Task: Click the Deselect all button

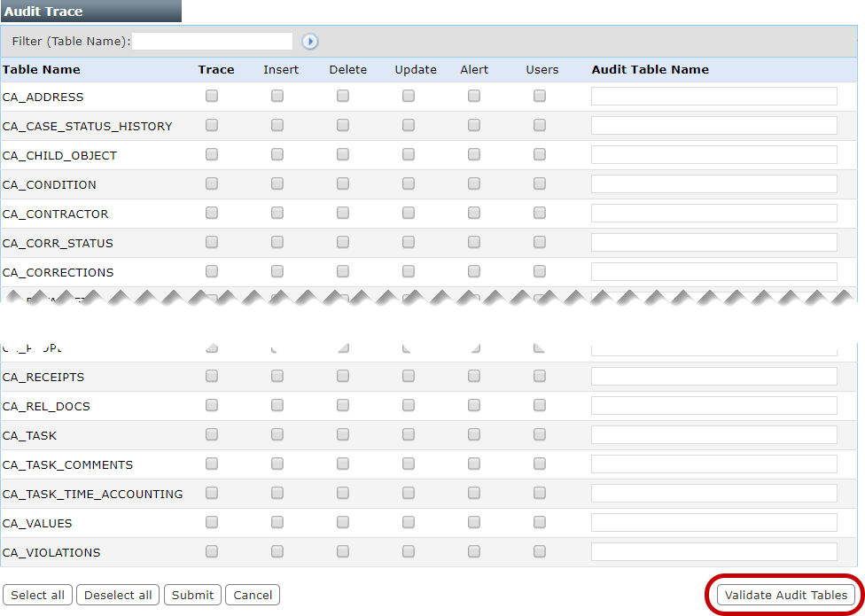Action: coord(117,595)
